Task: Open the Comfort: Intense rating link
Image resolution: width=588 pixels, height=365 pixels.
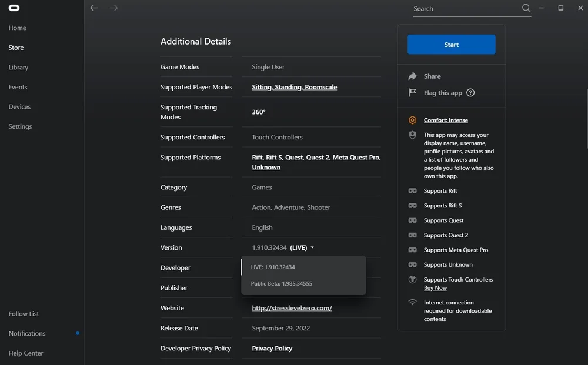Action: (446, 120)
